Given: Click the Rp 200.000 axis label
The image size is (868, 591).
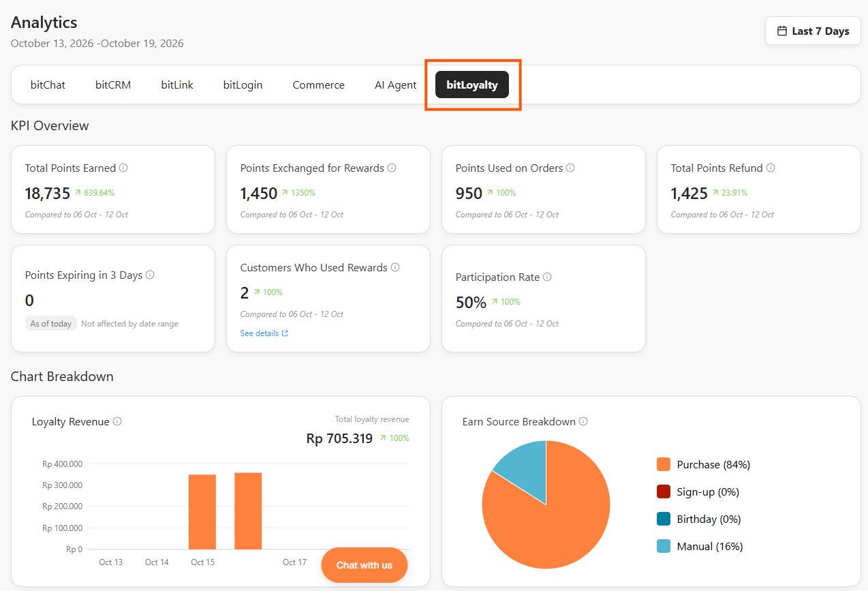Looking at the screenshot, I should (62, 506).
